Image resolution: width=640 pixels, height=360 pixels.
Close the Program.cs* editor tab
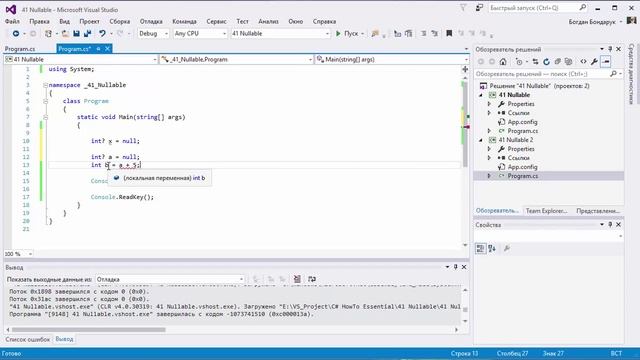(107, 49)
